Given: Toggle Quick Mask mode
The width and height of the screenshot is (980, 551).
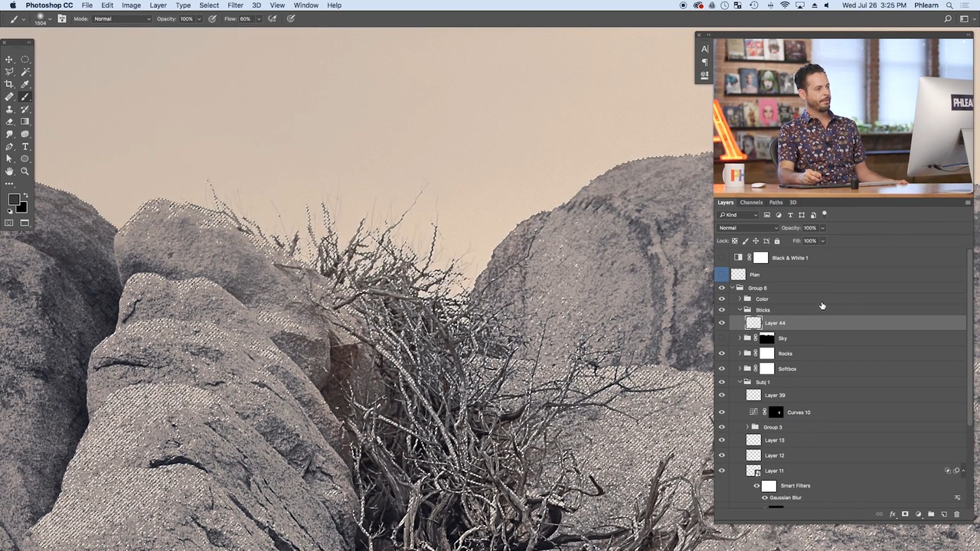Looking at the screenshot, I should pyautogui.click(x=9, y=223).
